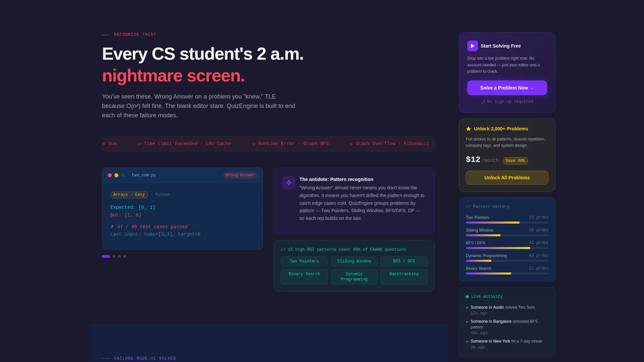Go to the first carousel slide indicator
The image size is (644, 362).
point(106,256)
